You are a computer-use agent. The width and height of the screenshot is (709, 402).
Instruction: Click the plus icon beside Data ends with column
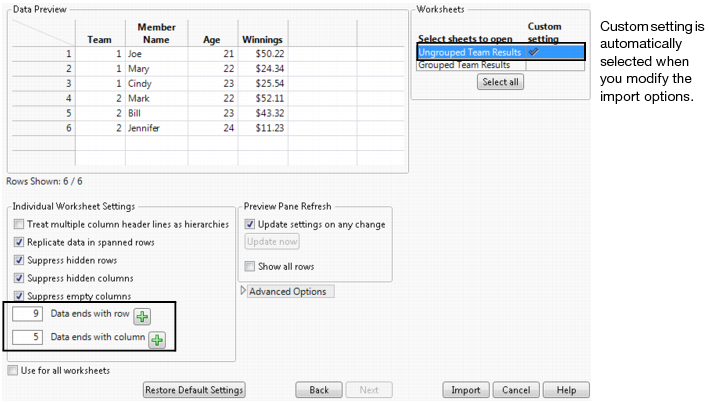(157, 340)
